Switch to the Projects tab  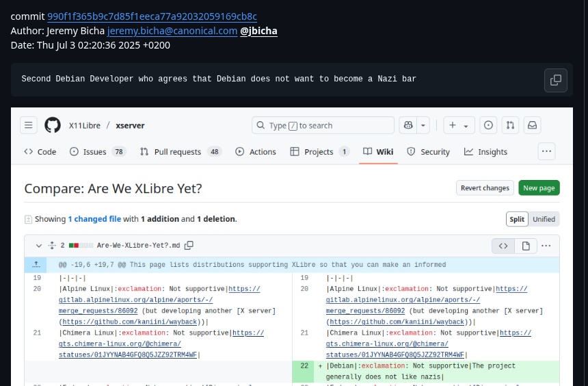319,152
